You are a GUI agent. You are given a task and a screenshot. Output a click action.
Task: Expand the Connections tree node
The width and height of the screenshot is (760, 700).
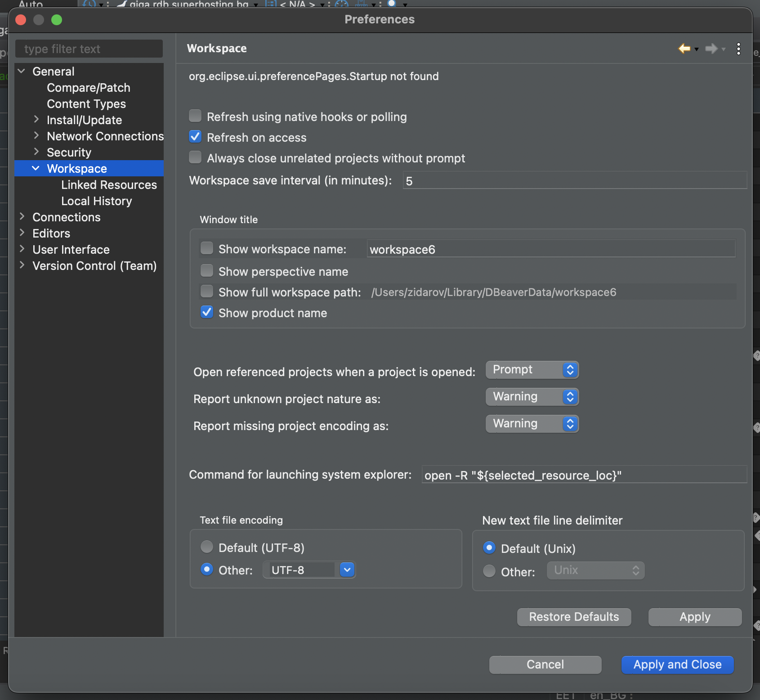pos(22,217)
